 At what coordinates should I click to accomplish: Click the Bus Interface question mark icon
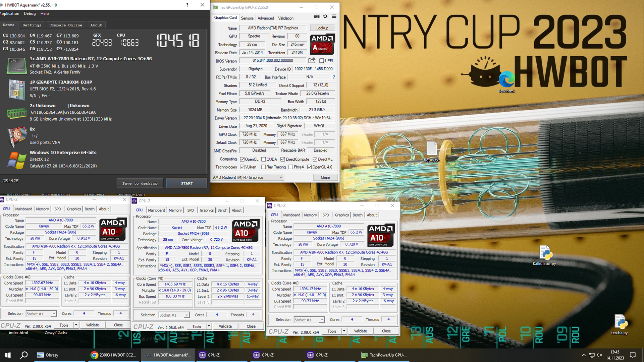[334, 77]
